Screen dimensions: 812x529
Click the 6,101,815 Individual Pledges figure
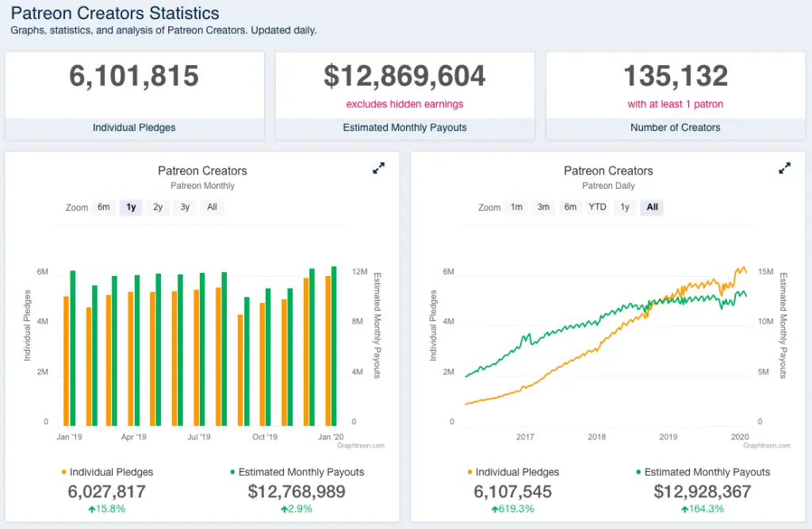click(134, 76)
